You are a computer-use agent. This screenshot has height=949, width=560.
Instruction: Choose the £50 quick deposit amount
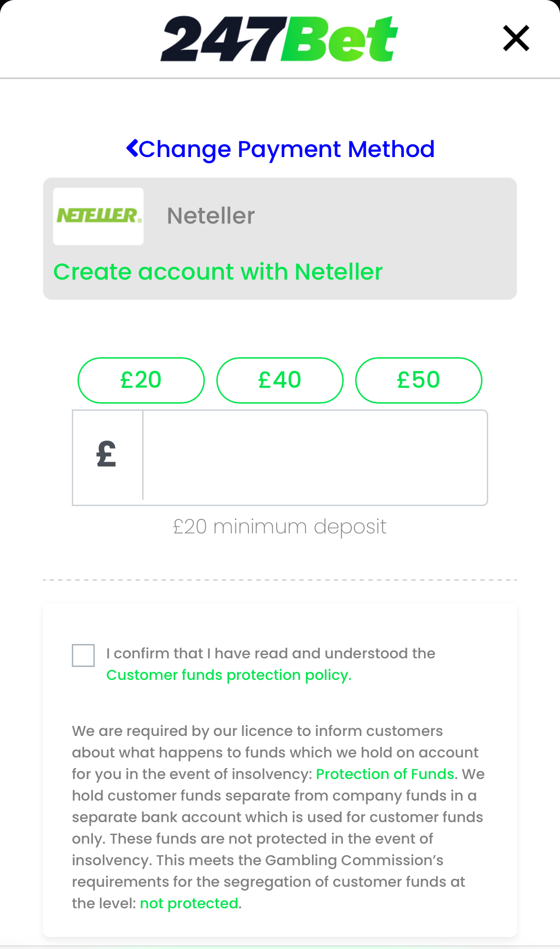tap(418, 380)
